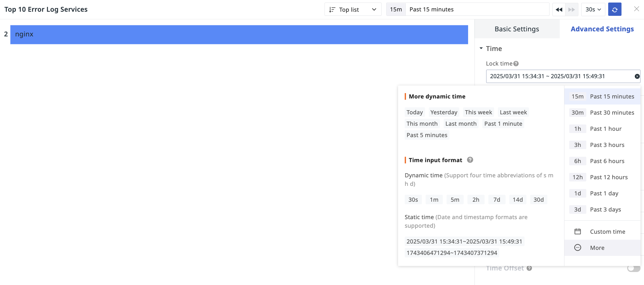Image resolution: width=644 pixels, height=285 pixels.
Task: Click the 30d dynamic time example
Action: pyautogui.click(x=538, y=199)
